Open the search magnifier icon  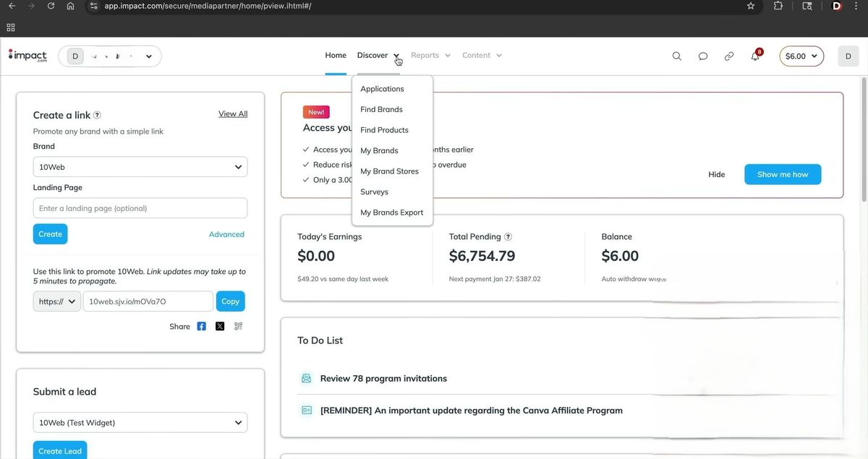click(676, 56)
